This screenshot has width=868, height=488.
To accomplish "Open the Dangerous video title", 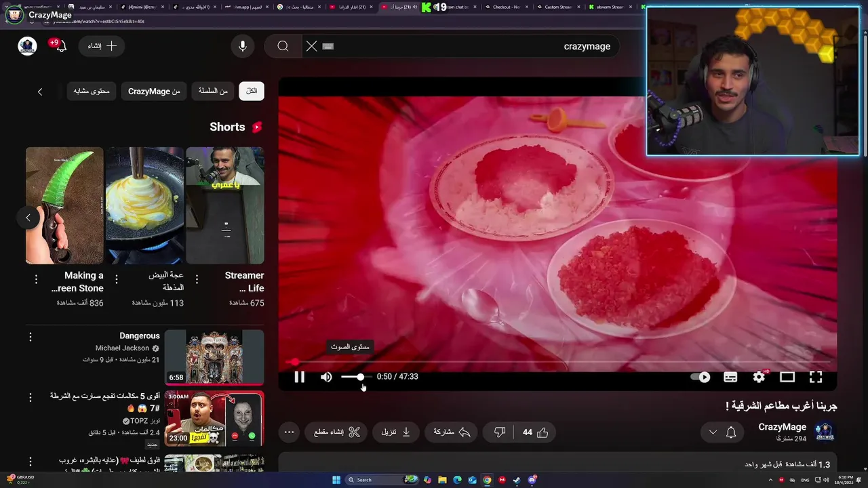I will [x=140, y=336].
